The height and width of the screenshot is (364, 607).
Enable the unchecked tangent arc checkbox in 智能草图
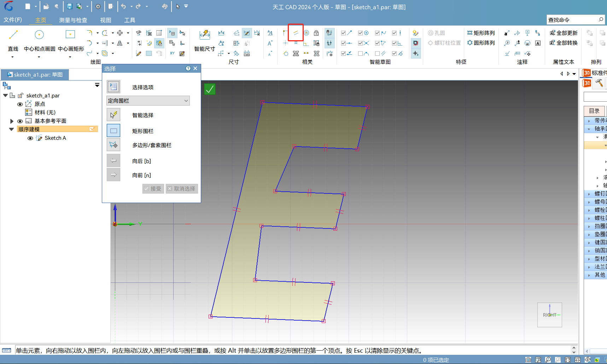click(360, 53)
